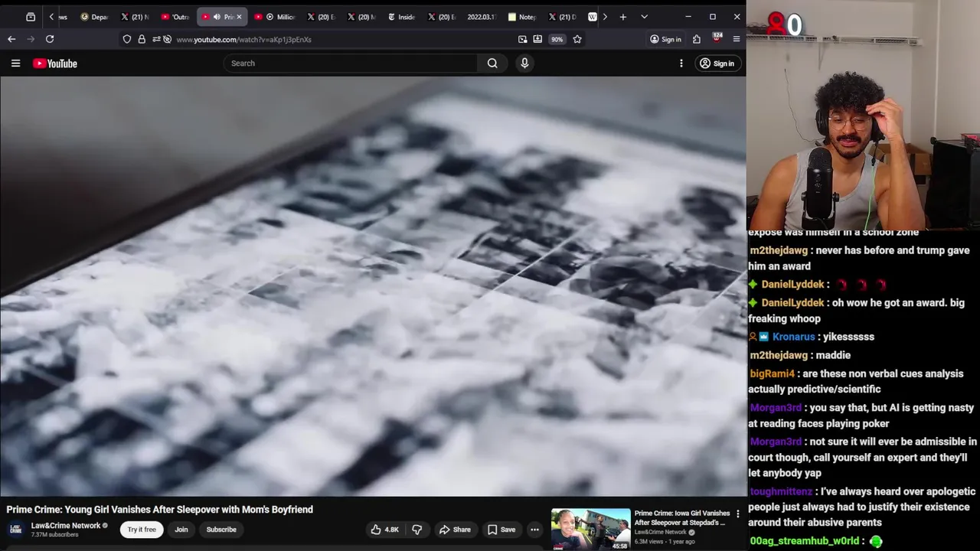Open recommended video title Prime Crime: Iowa Girl Vanishes

click(x=682, y=518)
